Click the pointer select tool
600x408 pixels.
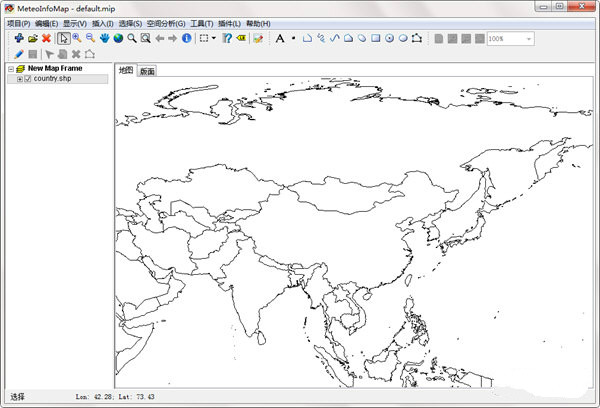click(63, 38)
